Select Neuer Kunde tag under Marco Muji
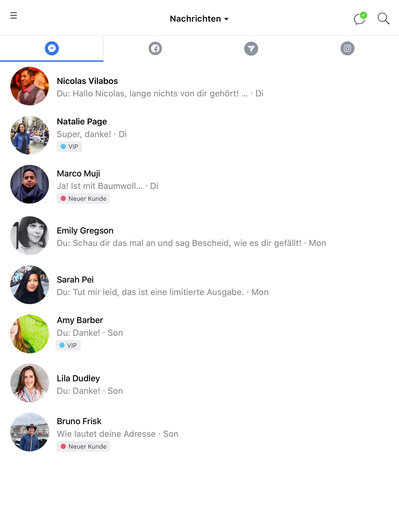Image resolution: width=399 pixels, height=532 pixels. [x=83, y=199]
